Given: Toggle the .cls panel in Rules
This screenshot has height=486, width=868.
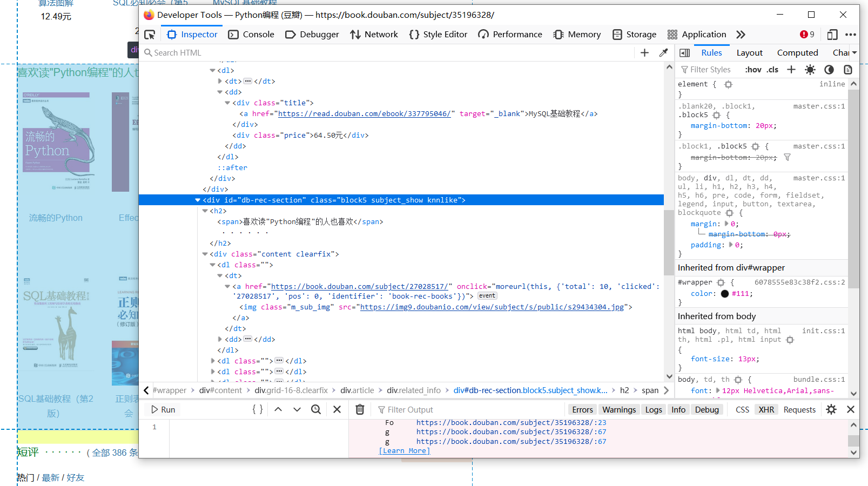Looking at the screenshot, I should click(772, 69).
